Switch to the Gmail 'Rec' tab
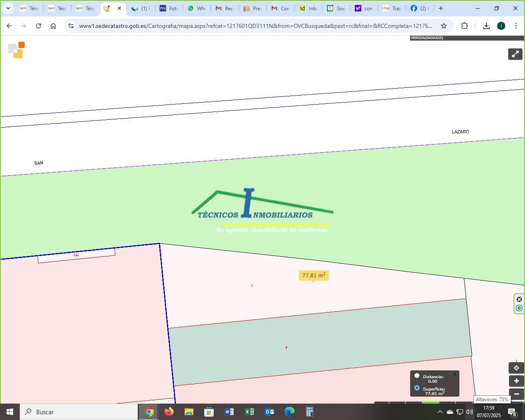 point(224,8)
